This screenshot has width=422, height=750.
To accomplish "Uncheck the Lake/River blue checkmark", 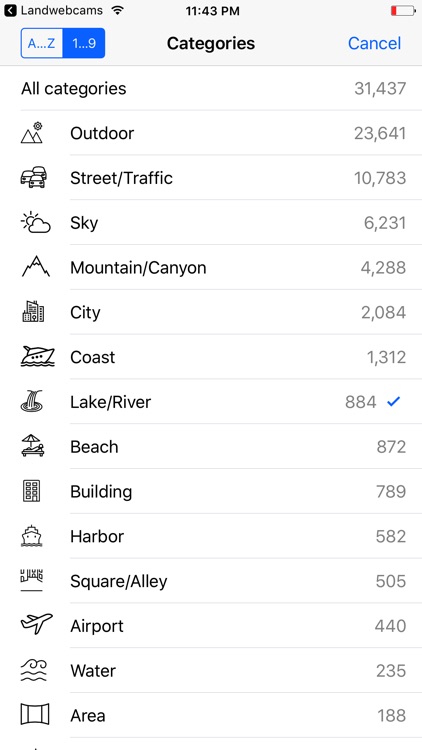I will pyautogui.click(x=393, y=402).
